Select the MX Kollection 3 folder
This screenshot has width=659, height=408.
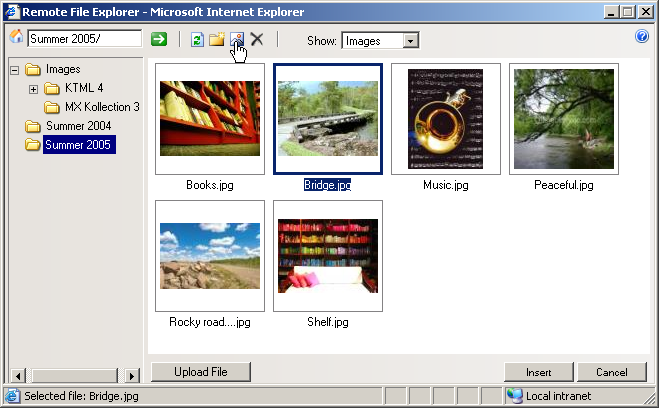click(102, 107)
